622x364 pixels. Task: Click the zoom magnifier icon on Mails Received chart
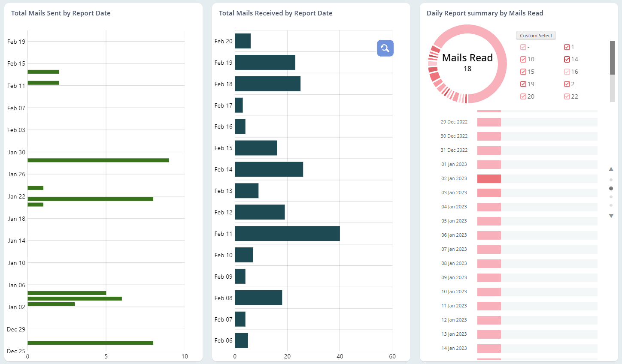pyautogui.click(x=385, y=48)
